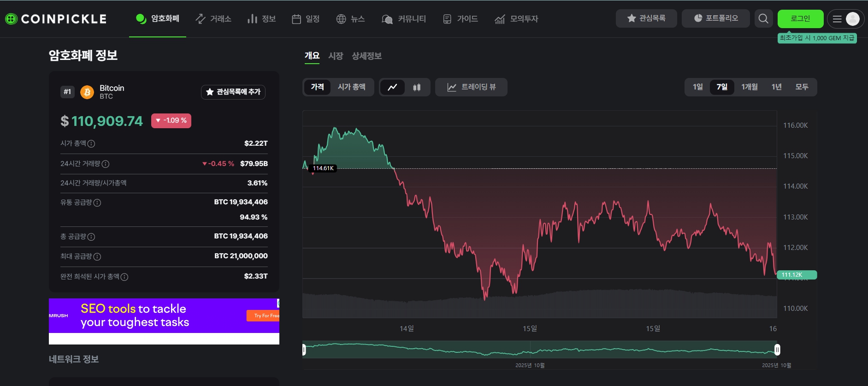Open the 거래소 menu item
The height and width of the screenshot is (386, 868).
pos(213,19)
